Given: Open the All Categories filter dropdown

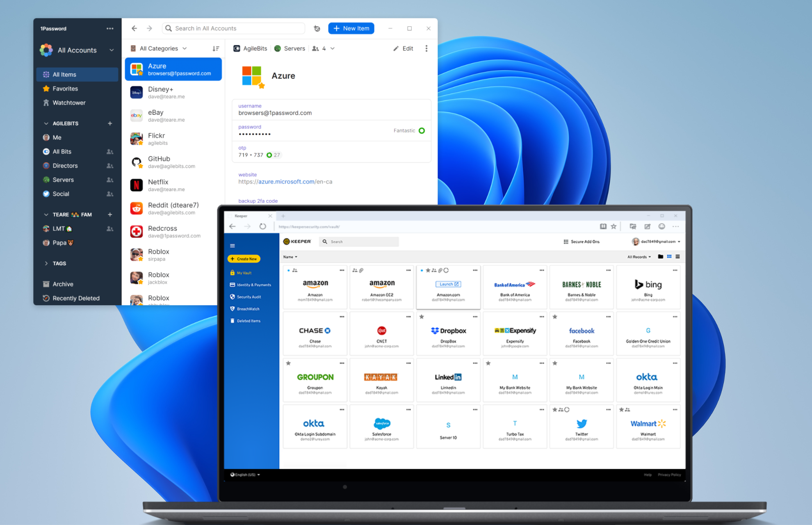Looking at the screenshot, I should point(158,48).
